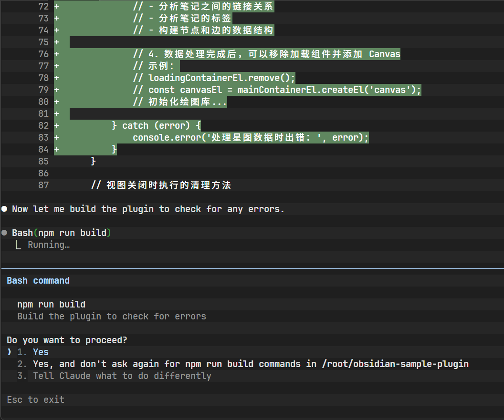Viewport: 504px width, 420px height.
Task: Click the comment 视图关闭时执行的清理方法
Action: click(161, 185)
